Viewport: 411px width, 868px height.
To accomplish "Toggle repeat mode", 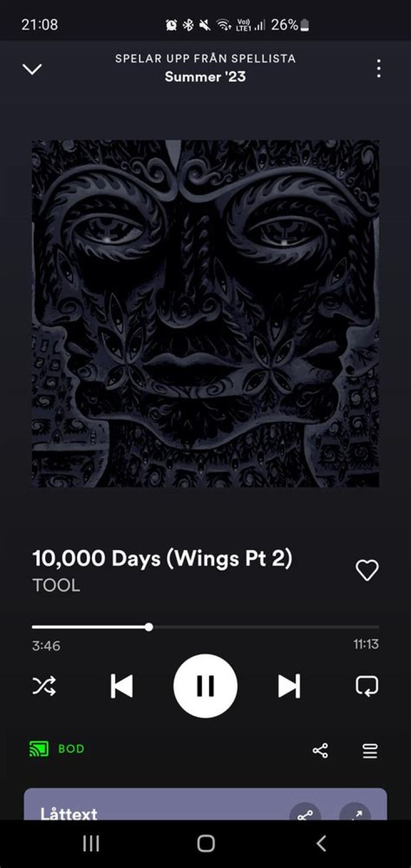I will pyautogui.click(x=366, y=686).
